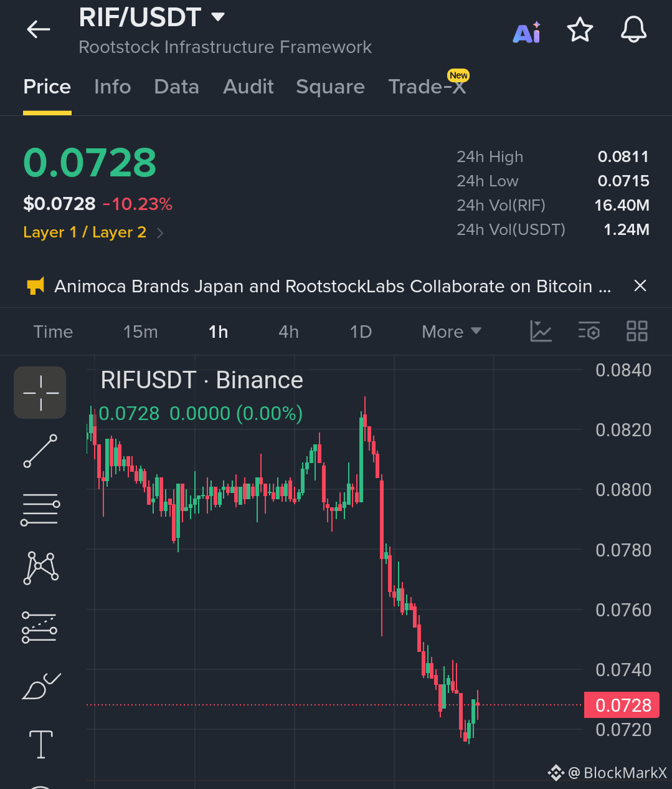Open the Trade-X tab

coord(427,87)
